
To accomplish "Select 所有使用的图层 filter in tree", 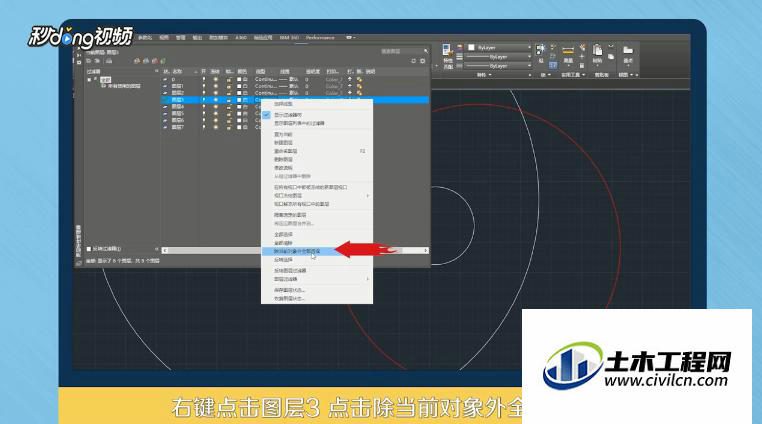I will 123,86.
